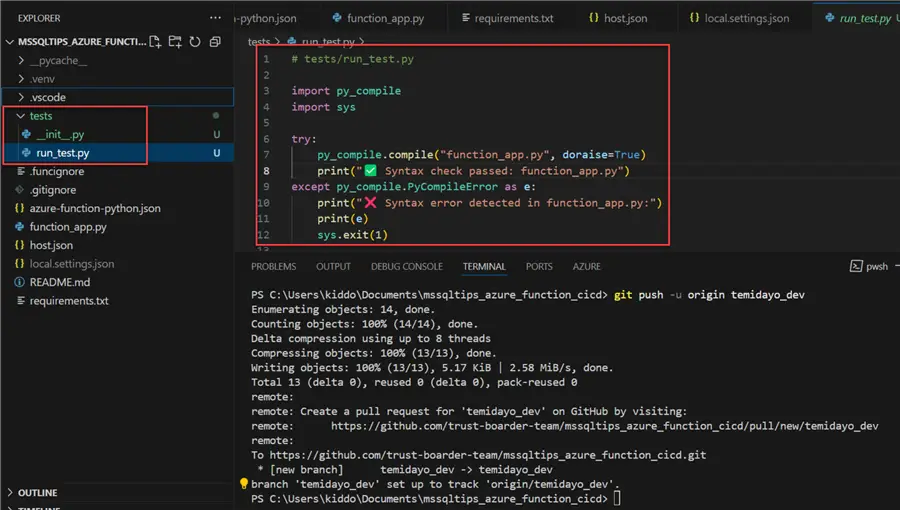This screenshot has height=510, width=900.
Task: Open the AZURE panel tab
Action: coord(587,266)
